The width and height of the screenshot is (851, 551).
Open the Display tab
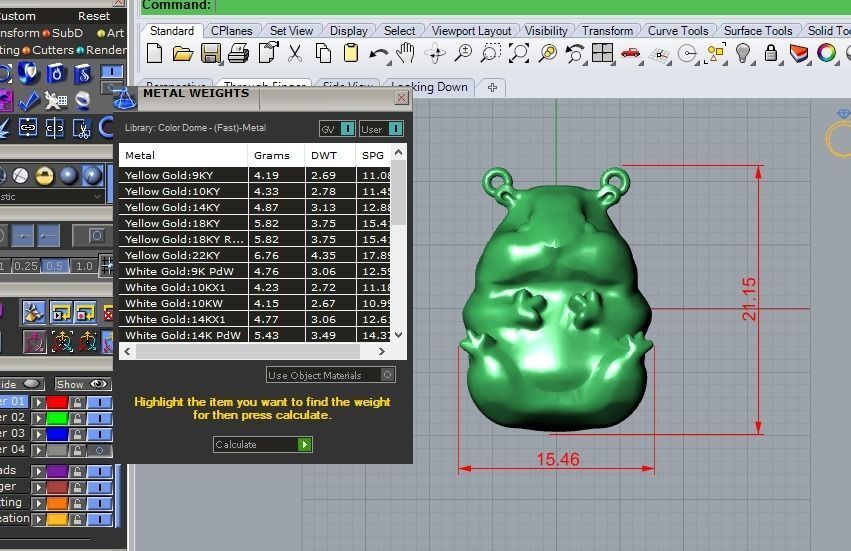coord(348,31)
